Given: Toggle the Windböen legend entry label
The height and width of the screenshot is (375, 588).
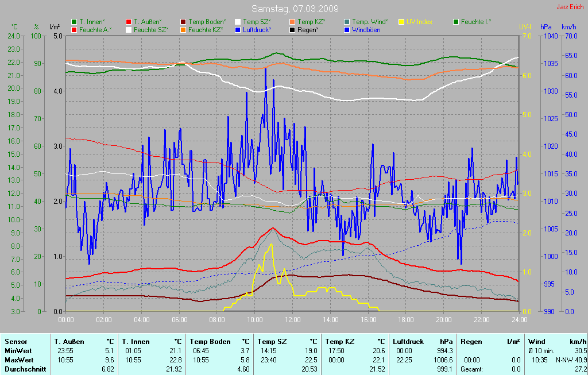Looking at the screenshot, I should click(365, 29).
